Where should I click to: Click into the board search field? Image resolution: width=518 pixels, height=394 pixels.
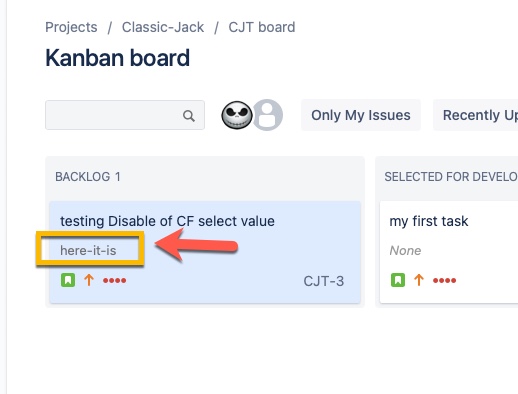125,115
